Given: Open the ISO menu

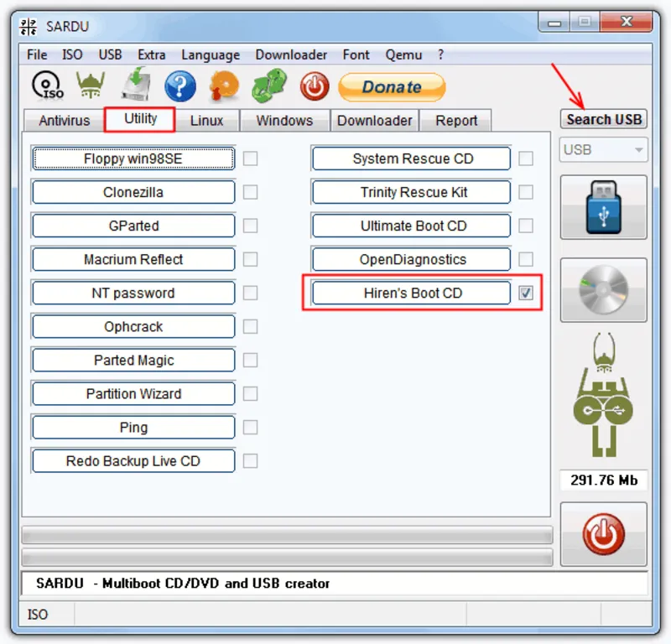Looking at the screenshot, I should (x=72, y=55).
